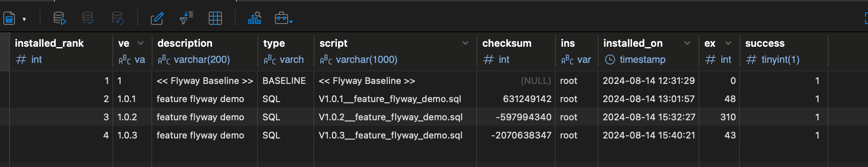Screen dimensions: 868x167
Task: Click the run query database icon
Action: pos(60,18)
